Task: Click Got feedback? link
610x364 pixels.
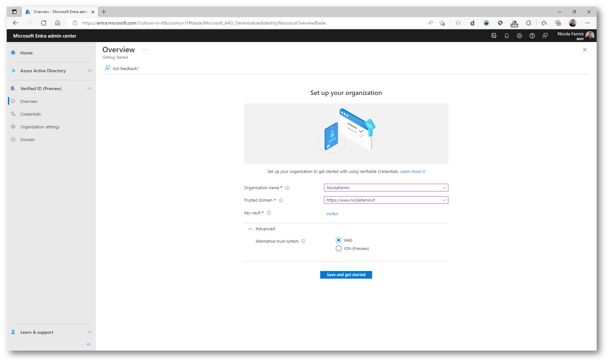Action: 122,68
